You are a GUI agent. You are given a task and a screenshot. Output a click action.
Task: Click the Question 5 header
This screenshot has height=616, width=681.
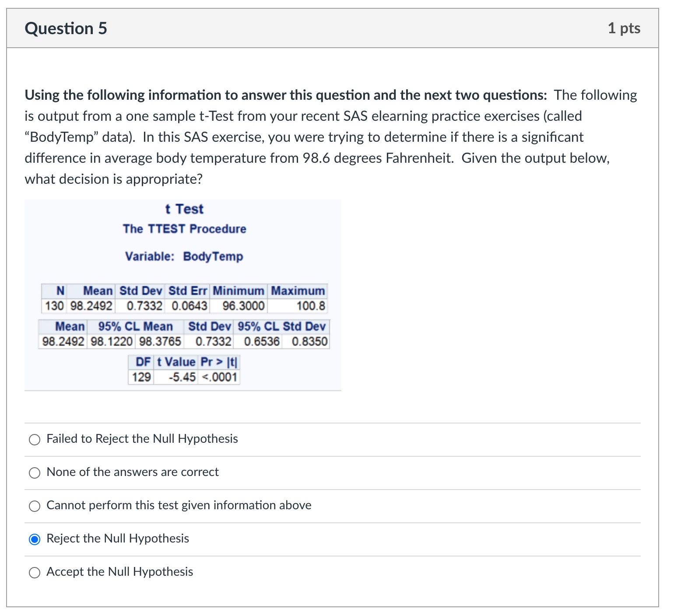click(x=66, y=28)
